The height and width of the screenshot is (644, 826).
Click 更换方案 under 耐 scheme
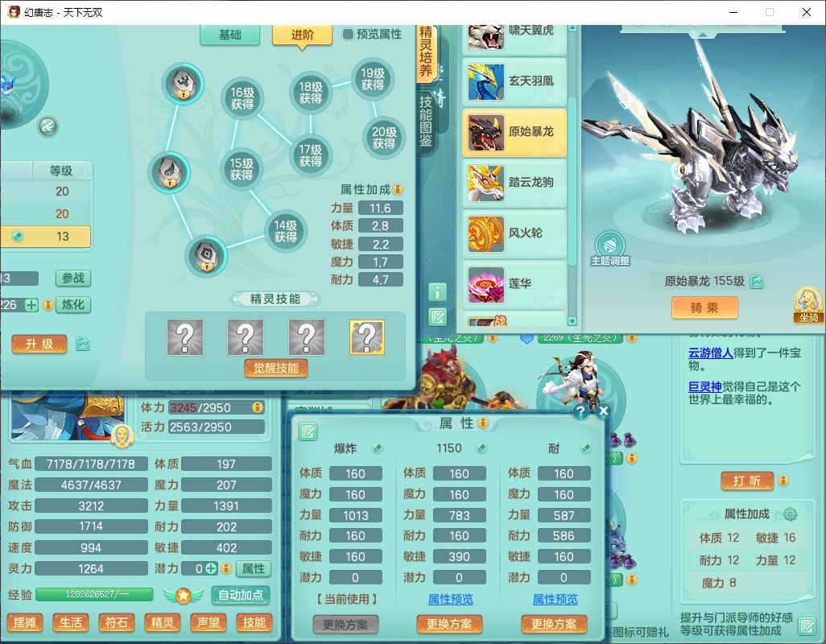pyautogui.click(x=554, y=625)
